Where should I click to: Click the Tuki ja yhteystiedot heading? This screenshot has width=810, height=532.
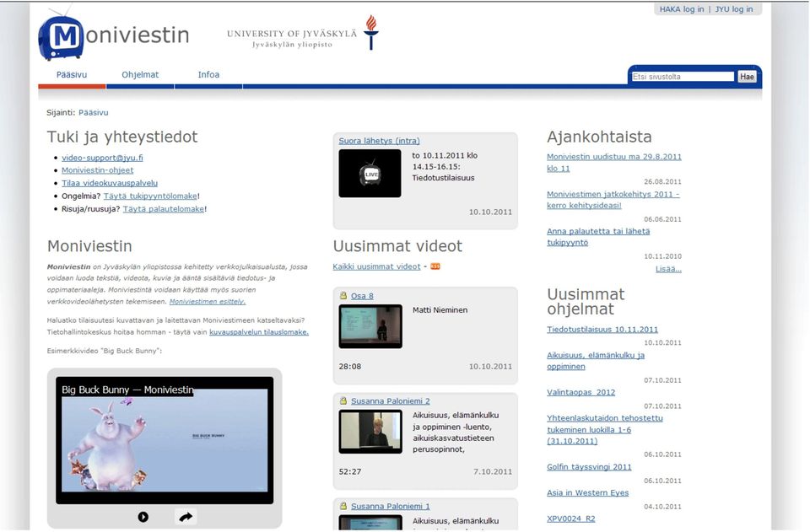(122, 137)
